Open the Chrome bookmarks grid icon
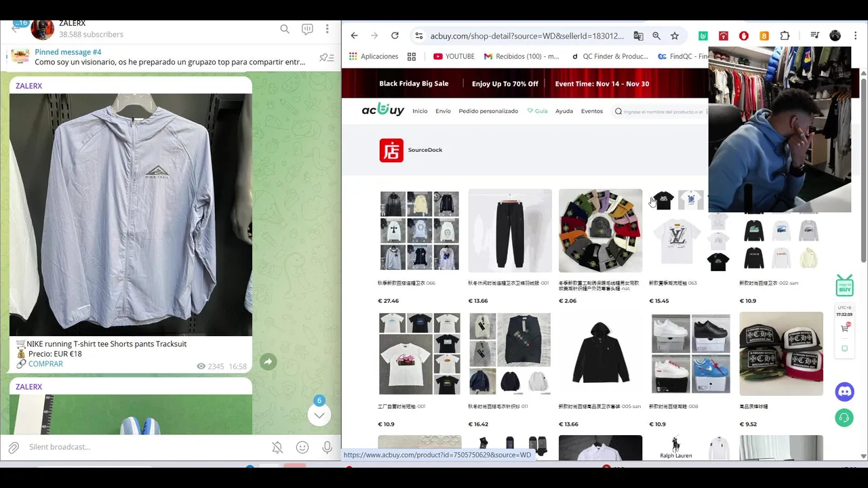The width and height of the screenshot is (868, 488). [x=412, y=56]
